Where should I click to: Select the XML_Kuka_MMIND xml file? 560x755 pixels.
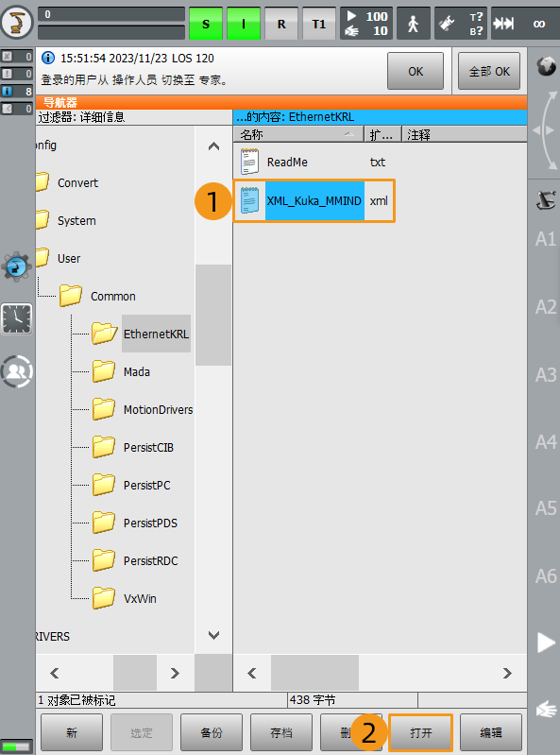pyautogui.click(x=314, y=200)
